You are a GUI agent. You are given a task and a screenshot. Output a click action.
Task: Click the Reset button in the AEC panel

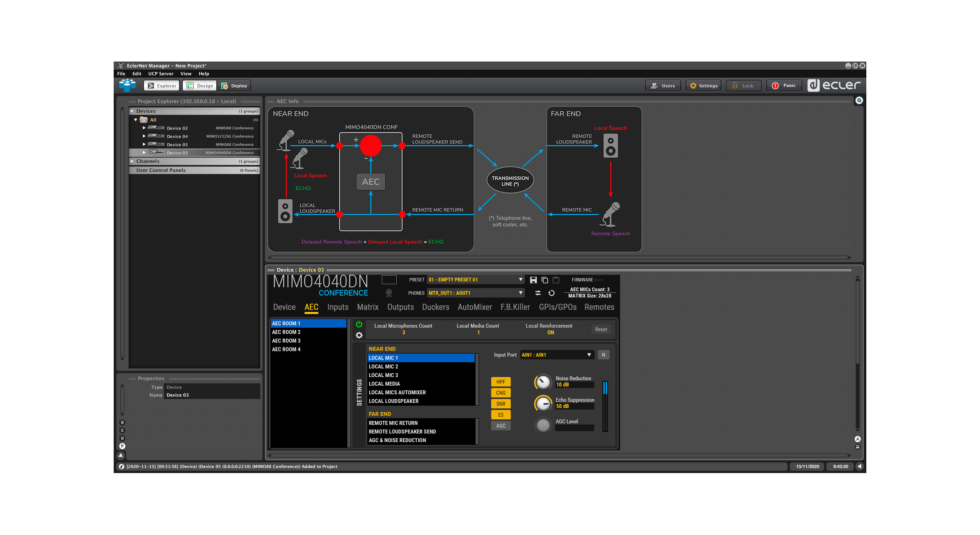coord(601,329)
